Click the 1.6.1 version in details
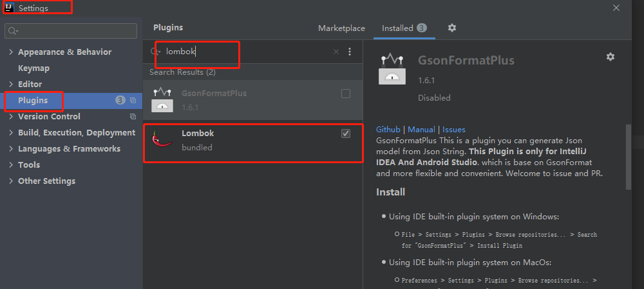This screenshot has width=644, height=289. click(x=426, y=80)
